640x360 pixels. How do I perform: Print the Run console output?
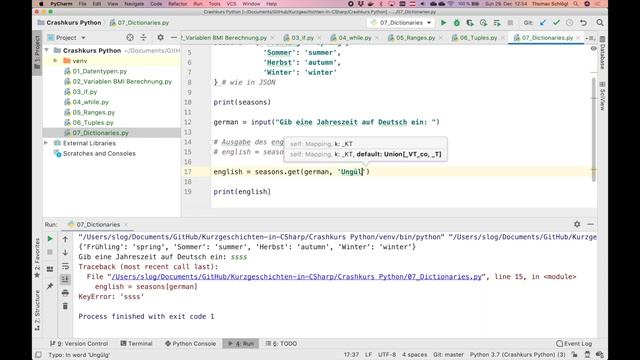65,293
